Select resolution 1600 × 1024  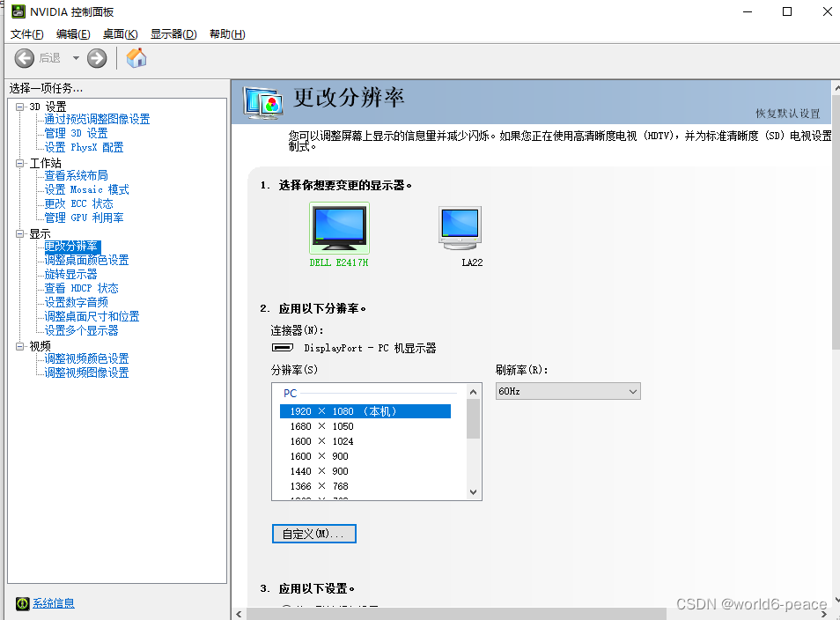coord(322,441)
